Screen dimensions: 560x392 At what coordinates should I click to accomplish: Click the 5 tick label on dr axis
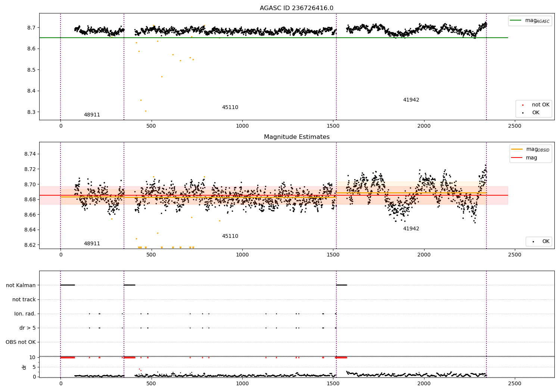(x=34, y=367)
